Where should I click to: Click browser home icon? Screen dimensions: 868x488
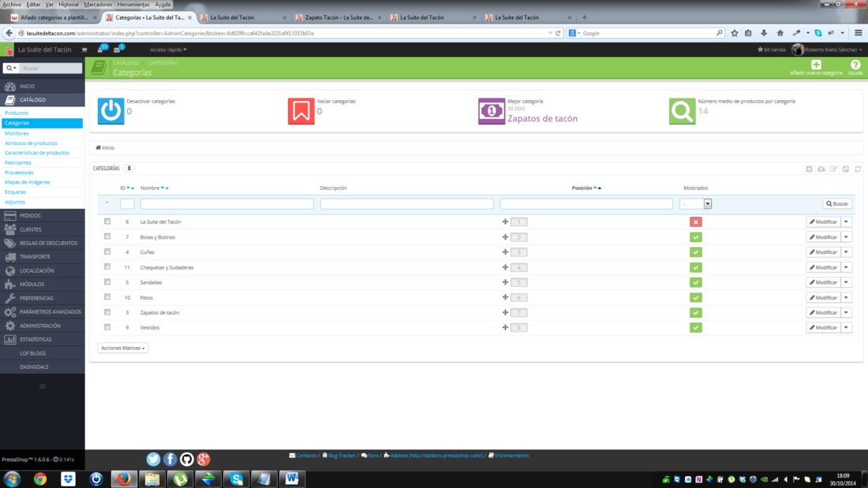point(780,33)
